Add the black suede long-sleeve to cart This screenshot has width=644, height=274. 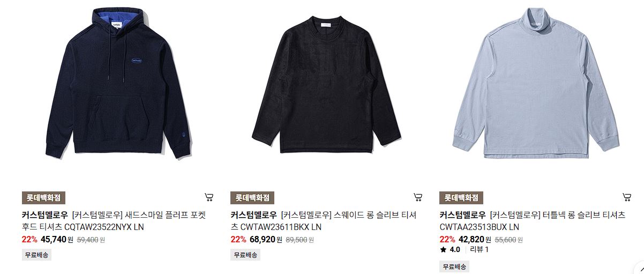tap(418, 197)
